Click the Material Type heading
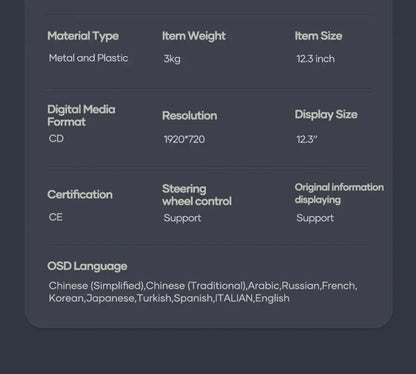 click(x=83, y=36)
